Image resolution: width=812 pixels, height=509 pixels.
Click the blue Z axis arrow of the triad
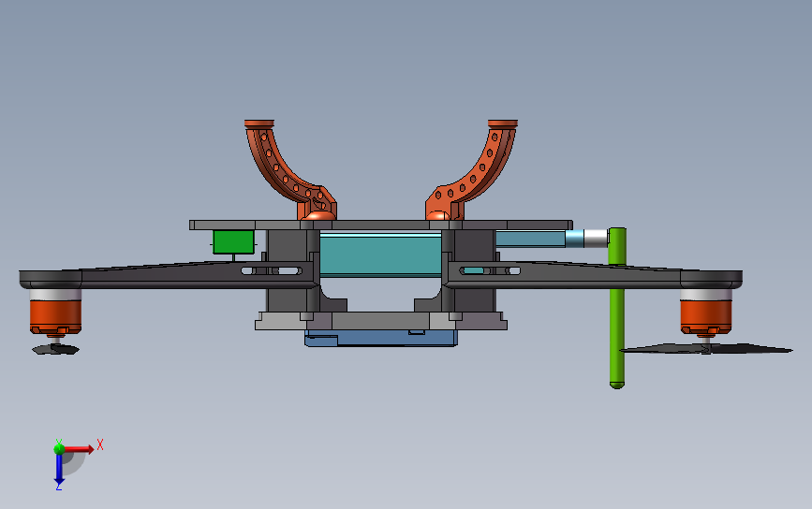point(59,470)
